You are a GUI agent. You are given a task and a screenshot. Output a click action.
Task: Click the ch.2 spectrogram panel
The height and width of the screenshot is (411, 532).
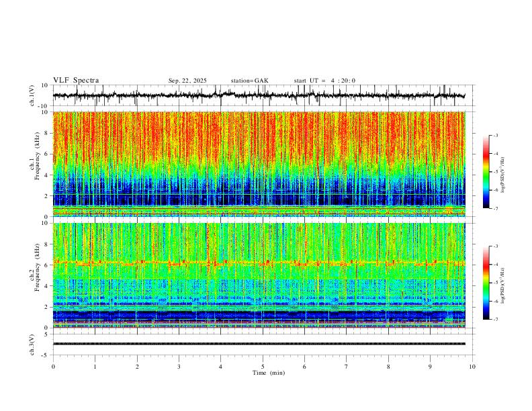259,275
